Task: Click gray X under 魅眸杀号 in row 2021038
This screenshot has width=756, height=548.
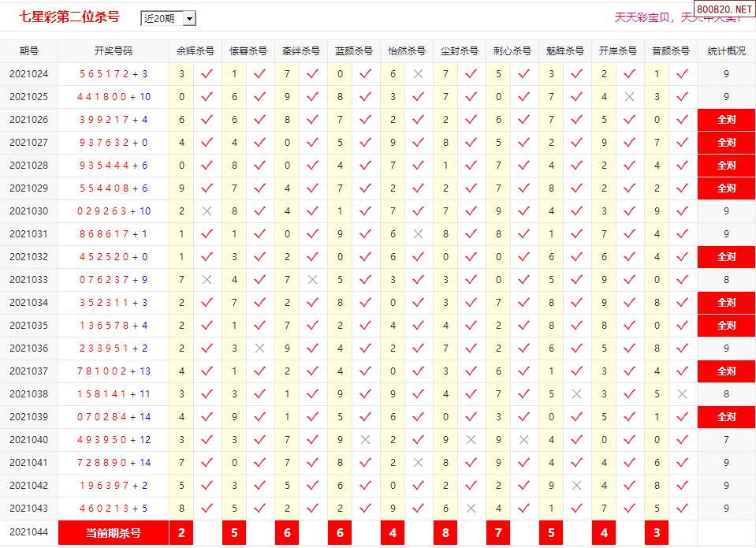Action: [x=576, y=394]
